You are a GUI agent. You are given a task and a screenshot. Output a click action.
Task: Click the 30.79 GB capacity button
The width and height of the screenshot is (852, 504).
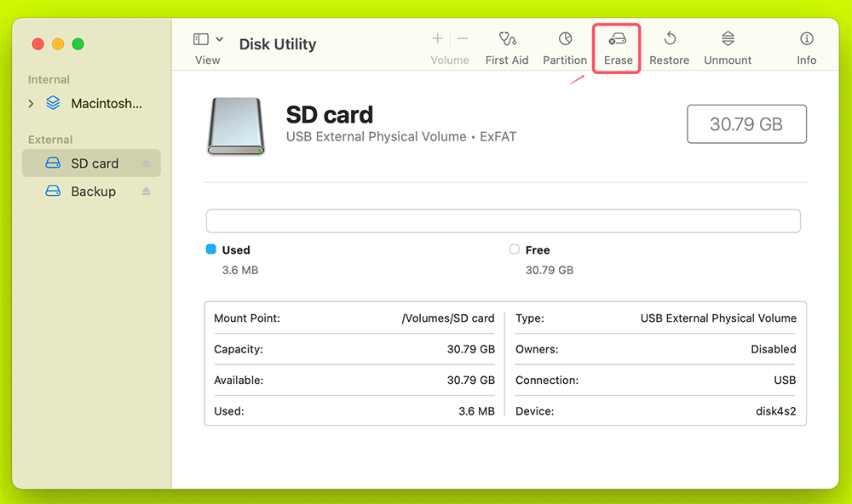tap(746, 123)
